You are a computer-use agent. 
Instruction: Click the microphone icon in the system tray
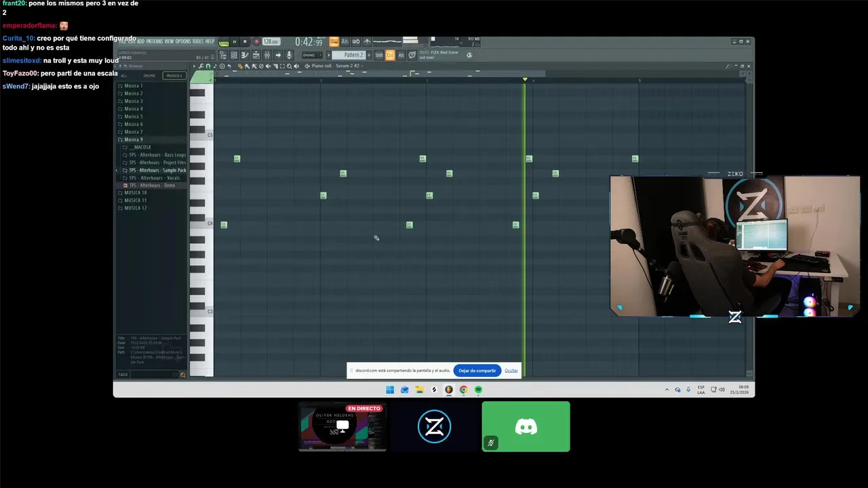point(688,390)
